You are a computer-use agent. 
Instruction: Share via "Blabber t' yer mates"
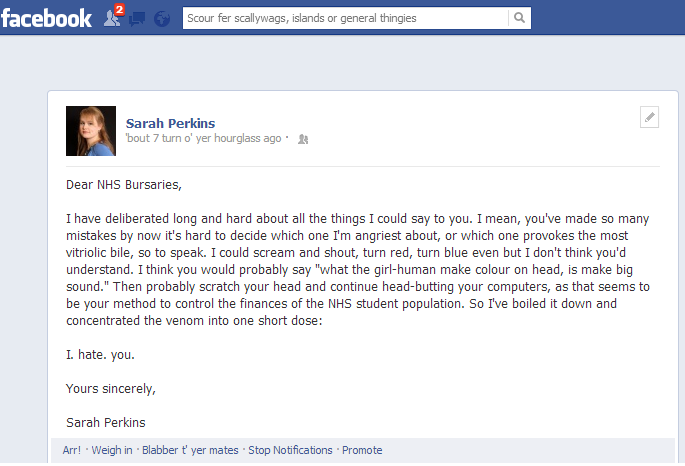(190, 450)
